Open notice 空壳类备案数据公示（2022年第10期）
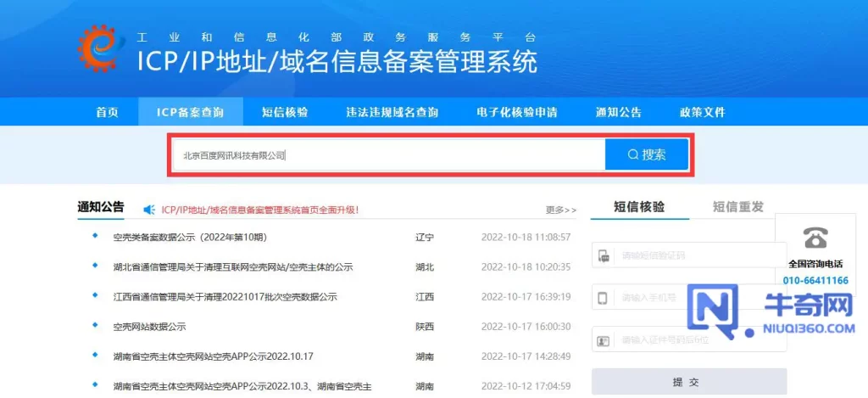The width and height of the screenshot is (868, 398). click(191, 238)
